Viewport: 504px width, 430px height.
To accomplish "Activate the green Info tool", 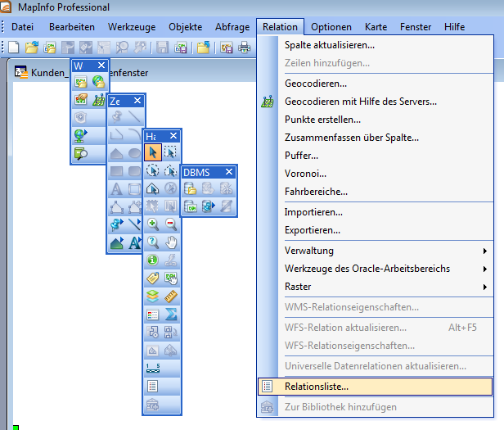I will 153,260.
